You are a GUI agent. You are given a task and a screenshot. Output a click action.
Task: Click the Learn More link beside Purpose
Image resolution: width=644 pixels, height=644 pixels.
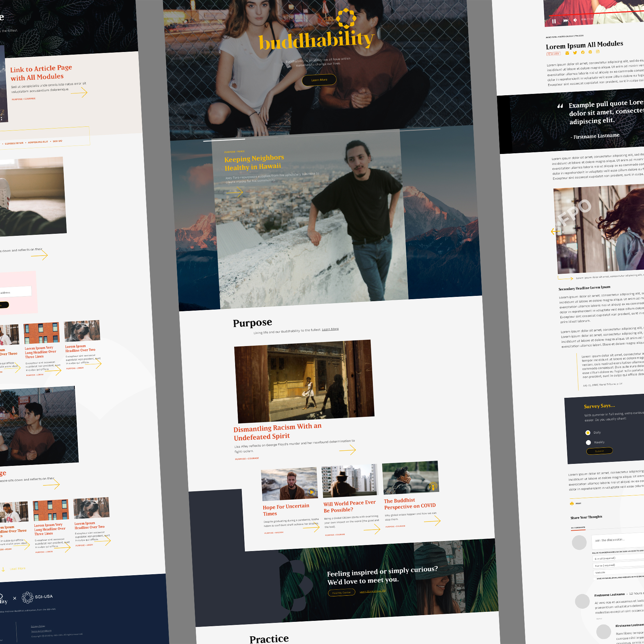[330, 329]
